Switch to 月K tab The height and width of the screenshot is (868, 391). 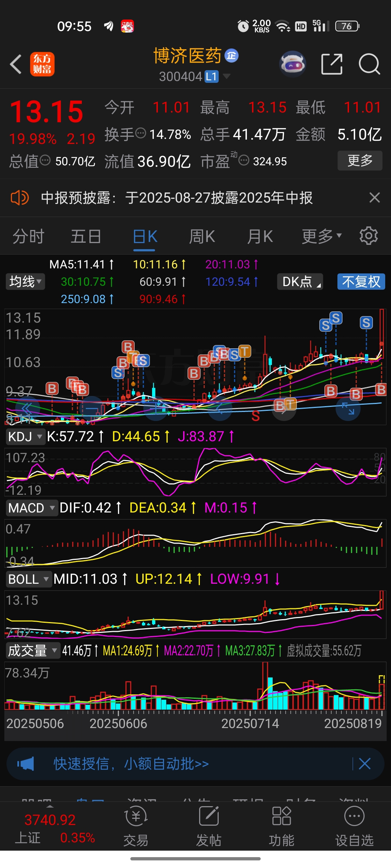point(260,237)
